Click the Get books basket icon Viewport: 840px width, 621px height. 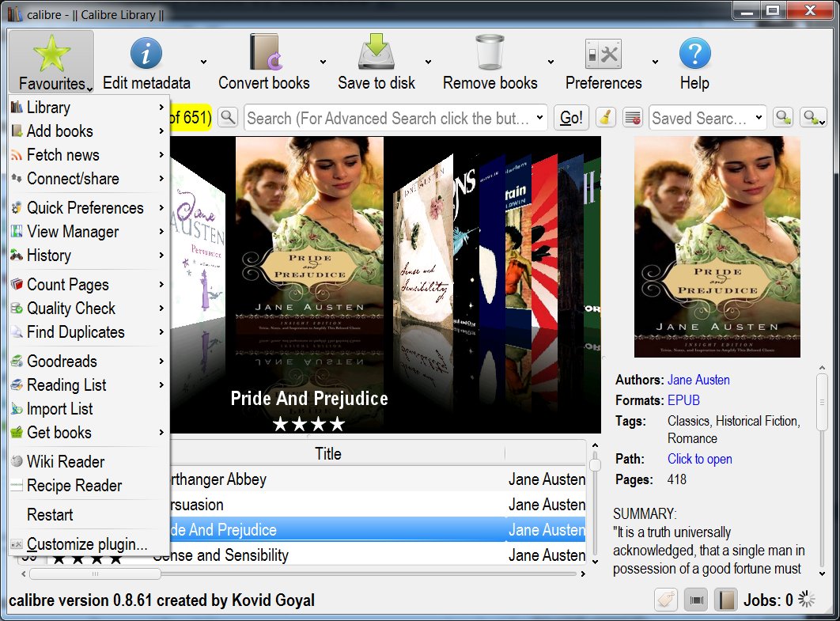coord(17,432)
